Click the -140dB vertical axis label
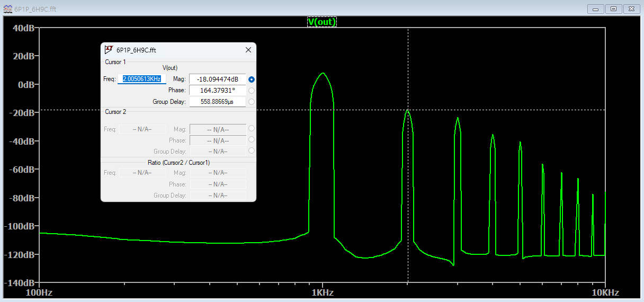Image resolution: width=644 pixels, height=302 pixels. coord(20,283)
